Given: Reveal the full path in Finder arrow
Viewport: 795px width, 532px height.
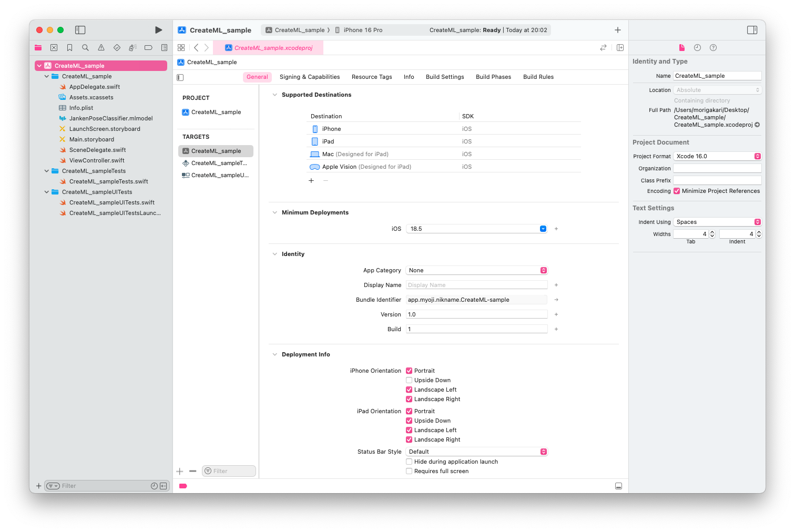Looking at the screenshot, I should pos(757,125).
